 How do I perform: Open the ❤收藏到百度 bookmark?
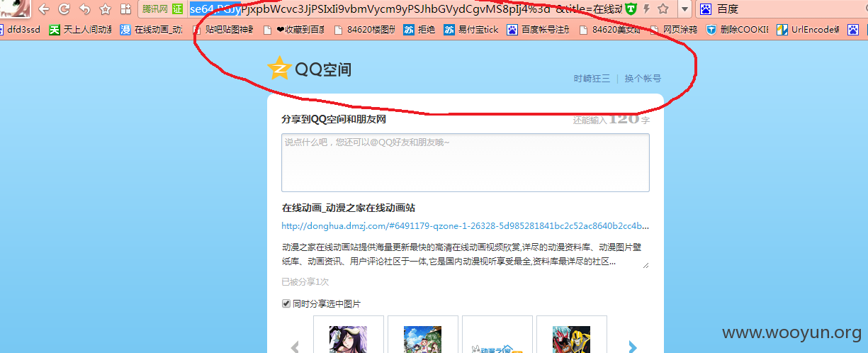(293, 30)
